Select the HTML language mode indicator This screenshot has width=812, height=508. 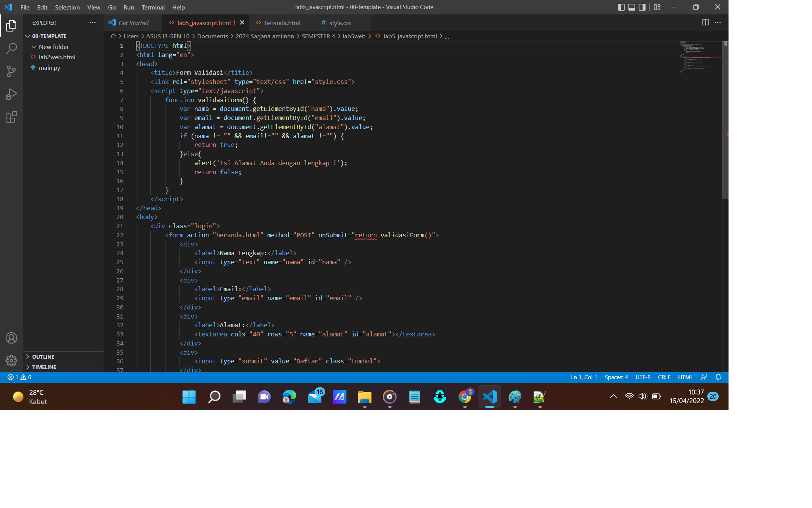click(x=685, y=377)
